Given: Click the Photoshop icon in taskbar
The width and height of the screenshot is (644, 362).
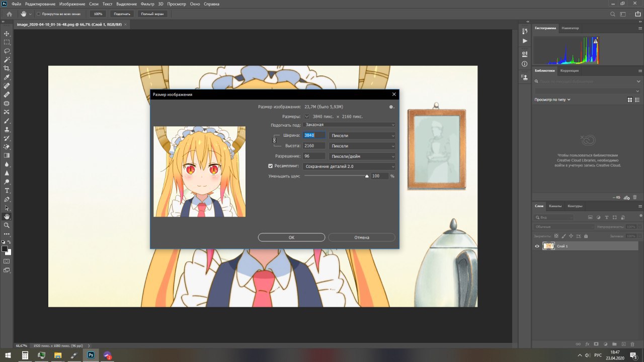Looking at the screenshot, I should [x=91, y=355].
